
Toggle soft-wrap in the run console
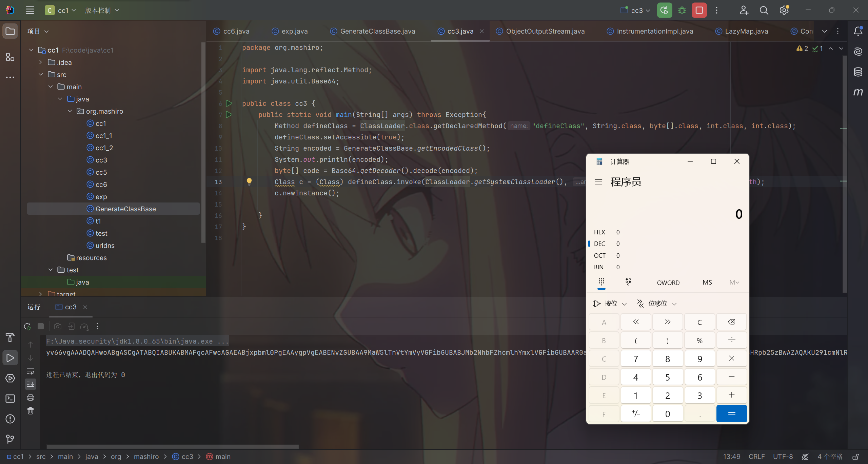click(x=31, y=371)
